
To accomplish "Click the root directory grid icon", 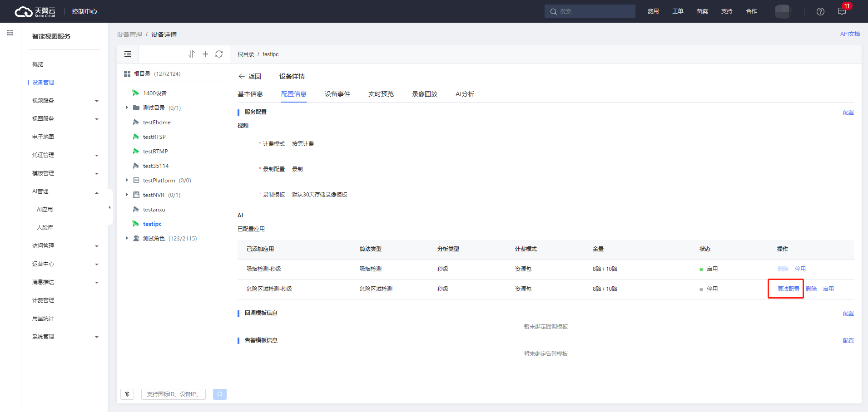I will coord(127,74).
